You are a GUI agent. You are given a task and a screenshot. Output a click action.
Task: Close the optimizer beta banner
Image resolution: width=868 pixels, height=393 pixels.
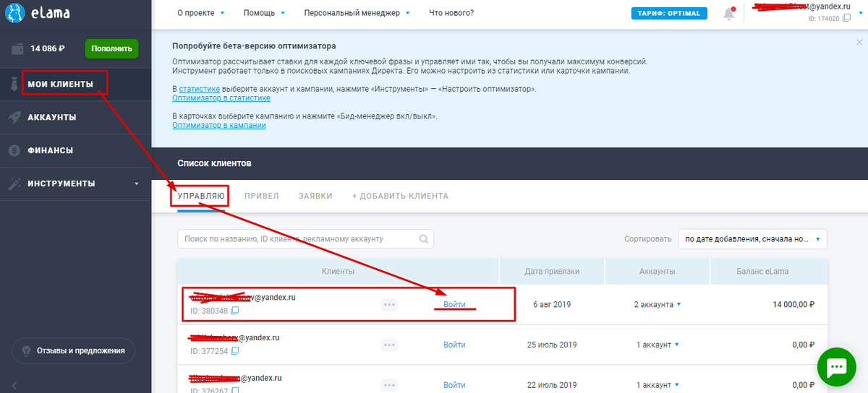click(859, 43)
